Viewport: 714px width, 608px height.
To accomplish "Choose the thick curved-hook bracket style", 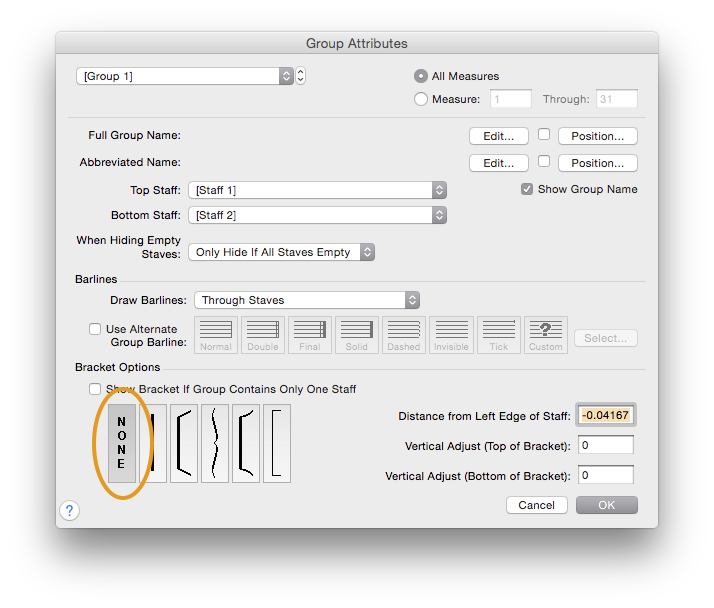I will click(184, 443).
